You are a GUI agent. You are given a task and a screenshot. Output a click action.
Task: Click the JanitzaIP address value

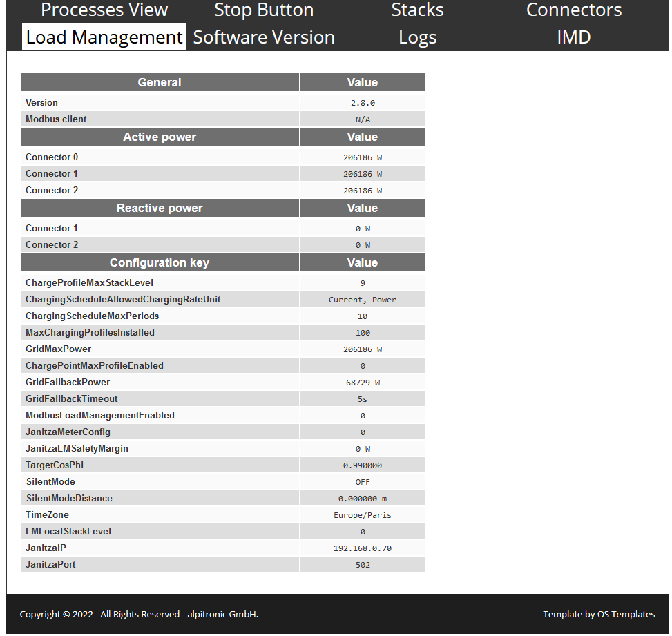click(362, 548)
